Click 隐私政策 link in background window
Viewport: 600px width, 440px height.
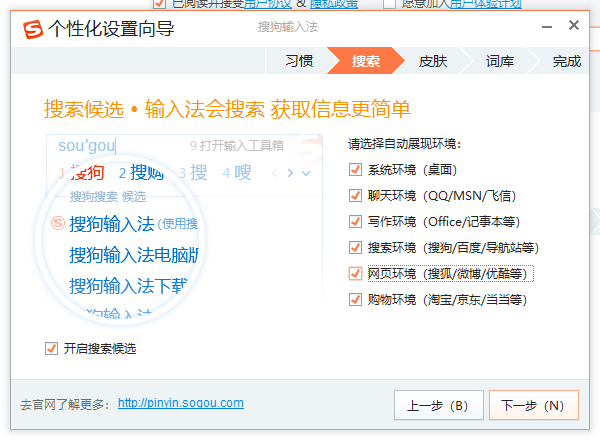[x=334, y=4]
